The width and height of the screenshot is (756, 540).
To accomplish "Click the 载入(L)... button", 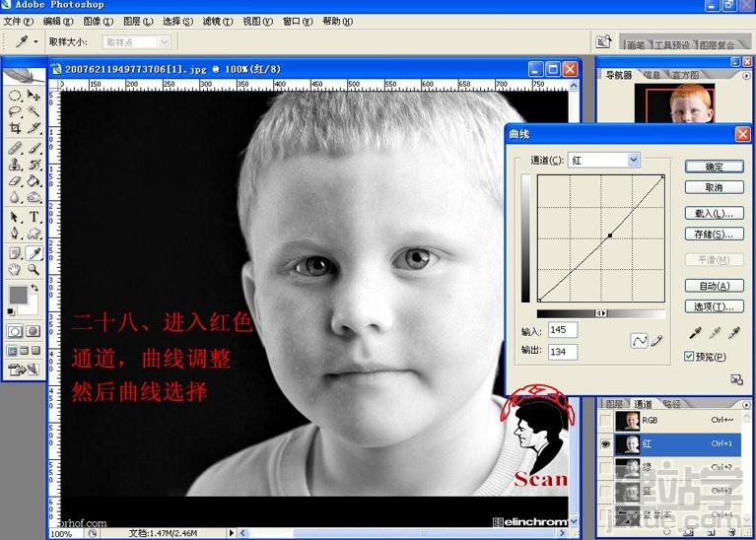I will point(714,213).
